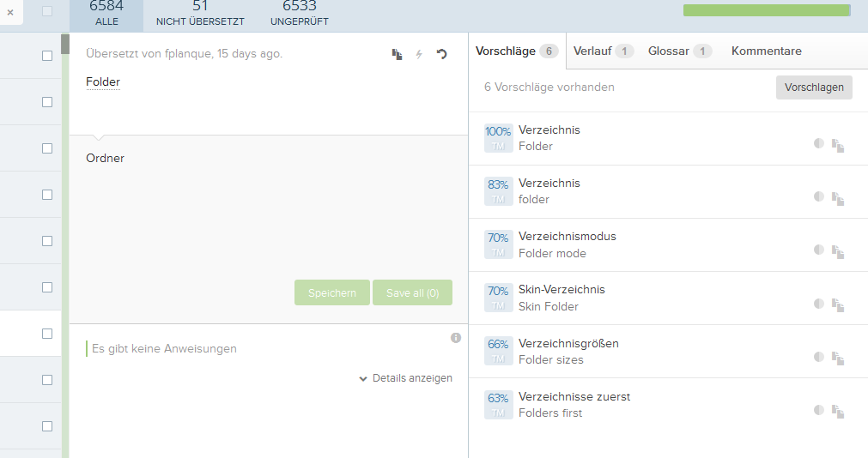Copy the Verzeichnisse zuerst suggestion
This screenshot has width=868, height=458.
click(x=838, y=412)
